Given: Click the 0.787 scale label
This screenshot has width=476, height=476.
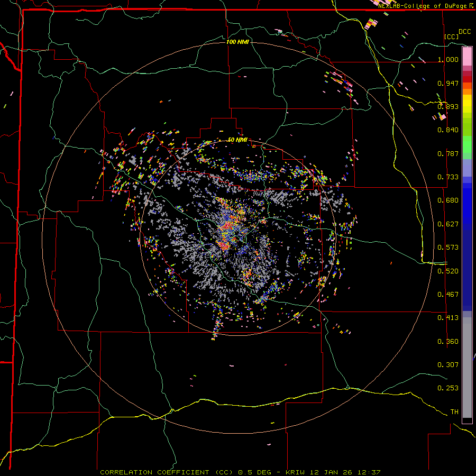Looking at the screenshot, I should coord(448,153).
